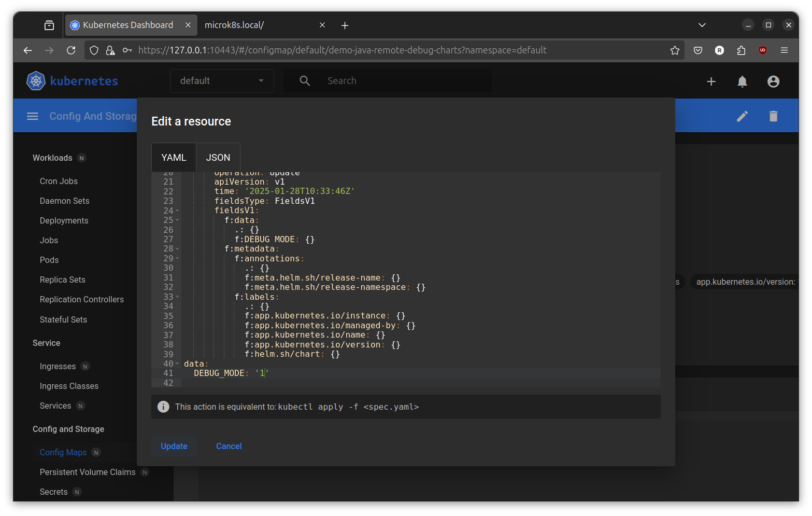Open the notifications bell
Screen dimensions: 812x516
click(x=742, y=81)
